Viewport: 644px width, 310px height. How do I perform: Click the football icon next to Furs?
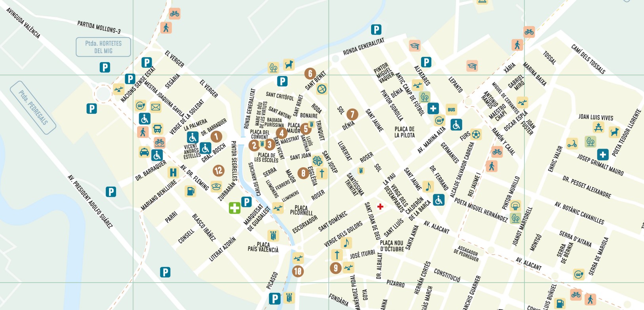tap(476, 134)
